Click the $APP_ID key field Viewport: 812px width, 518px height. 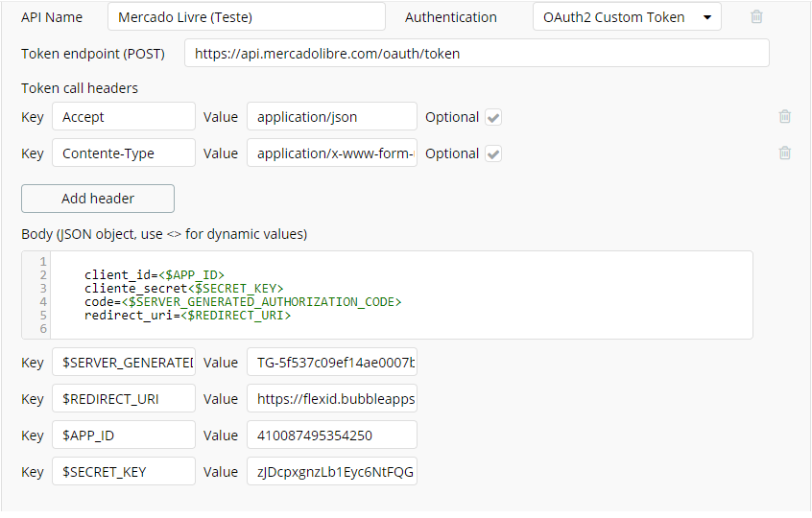click(124, 436)
